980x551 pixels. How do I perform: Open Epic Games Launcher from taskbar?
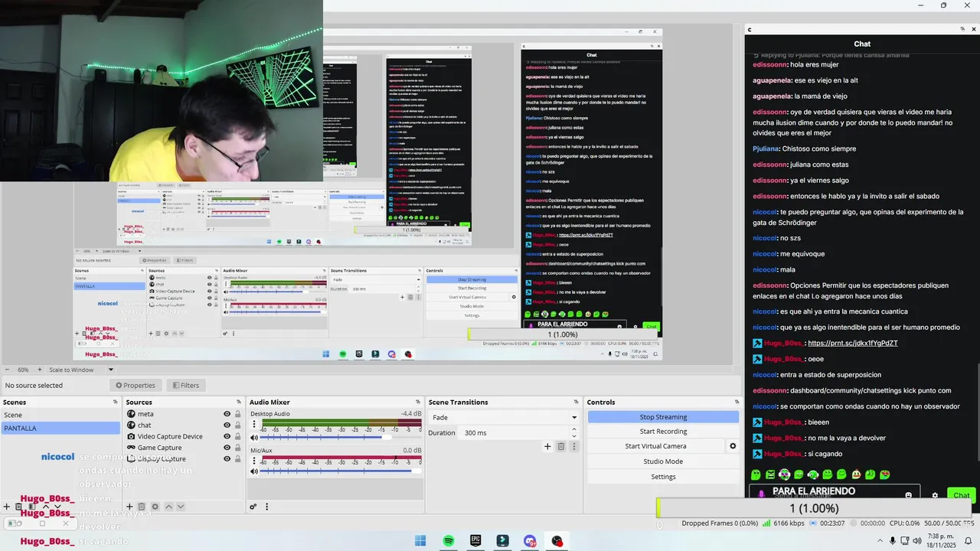(475, 541)
